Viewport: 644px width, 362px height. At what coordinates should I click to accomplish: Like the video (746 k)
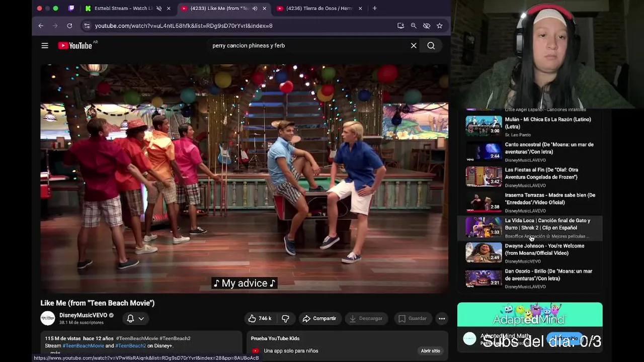coord(260,318)
